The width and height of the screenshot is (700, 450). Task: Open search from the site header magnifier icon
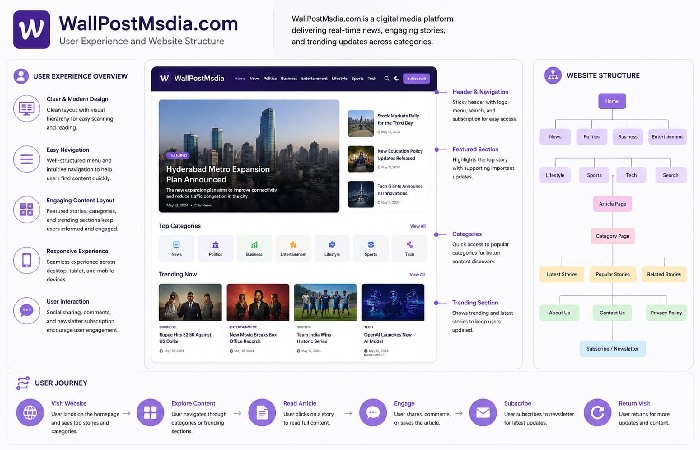[387, 79]
